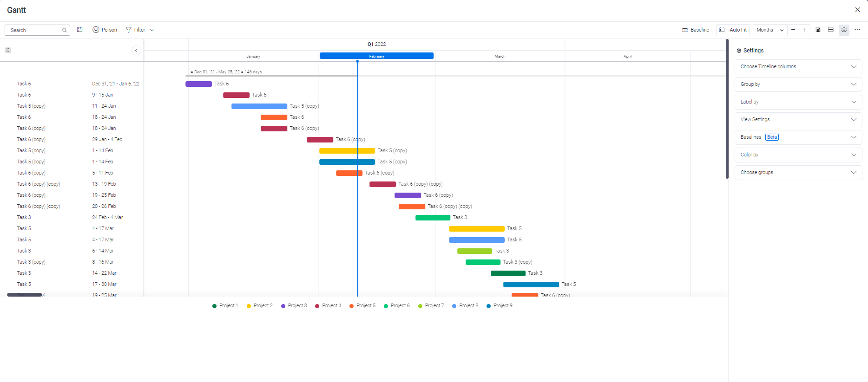Click the date cell '24 Feb - 4 Mar'
The image size is (868, 382).
tap(108, 218)
